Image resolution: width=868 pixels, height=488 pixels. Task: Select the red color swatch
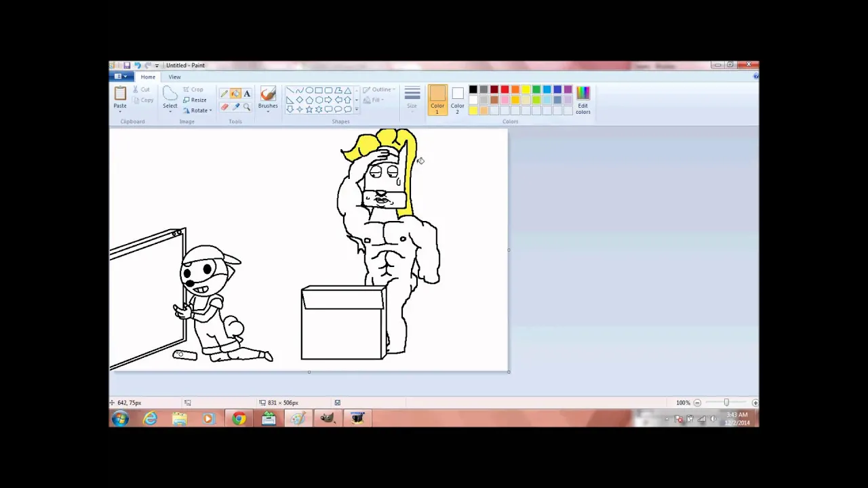(x=505, y=89)
